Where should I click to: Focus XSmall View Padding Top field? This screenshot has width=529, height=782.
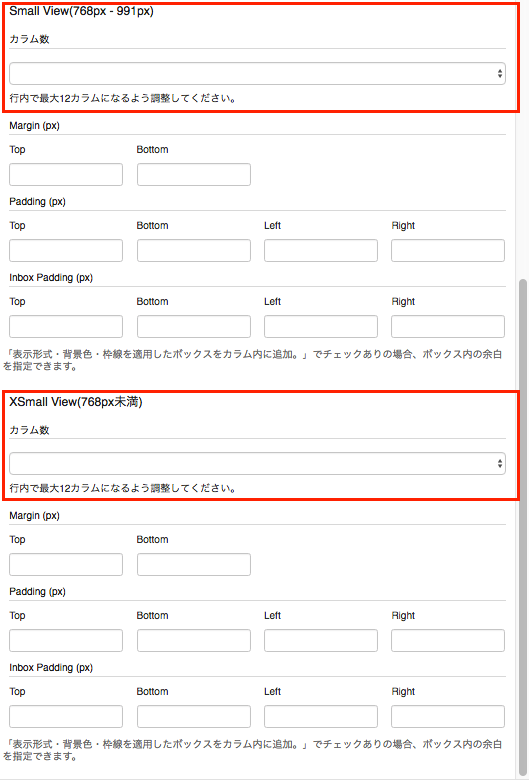pyautogui.click(x=66, y=640)
